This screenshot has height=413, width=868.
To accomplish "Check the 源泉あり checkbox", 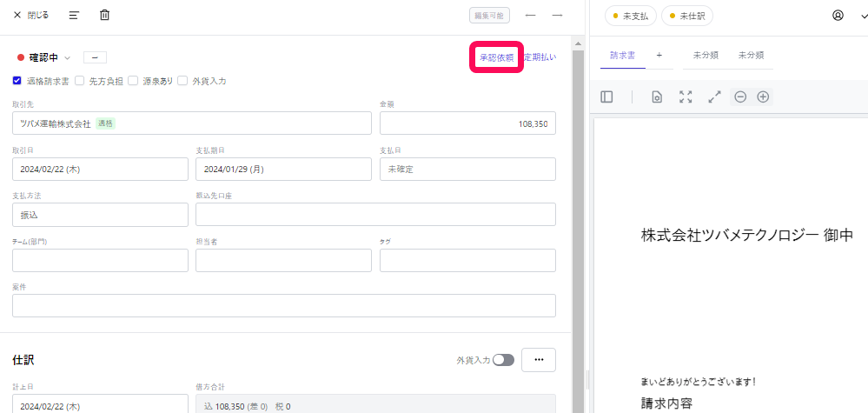I will (x=133, y=81).
